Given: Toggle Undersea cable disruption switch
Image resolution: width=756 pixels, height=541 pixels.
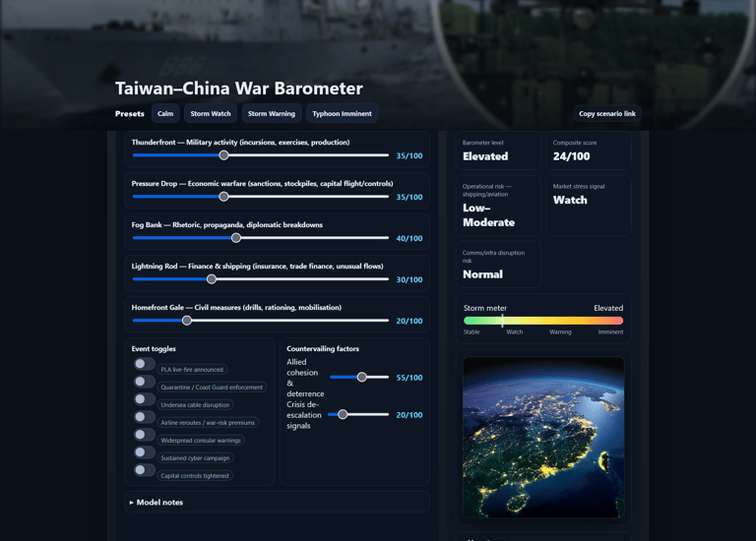Looking at the screenshot, I should pyautogui.click(x=144, y=399).
